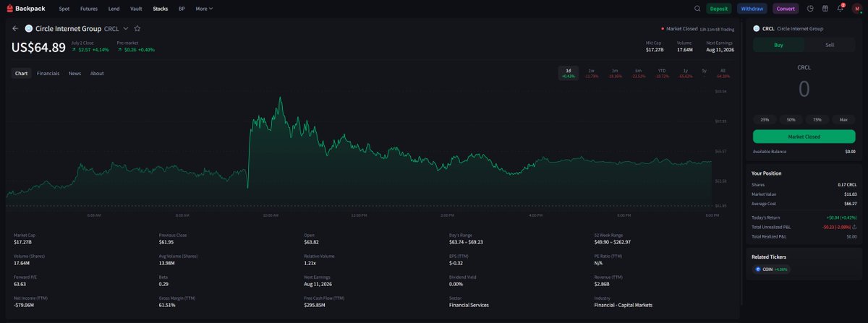Click the COIN related ticker chip
Viewport: 868px width, 323px height.
click(x=771, y=269)
